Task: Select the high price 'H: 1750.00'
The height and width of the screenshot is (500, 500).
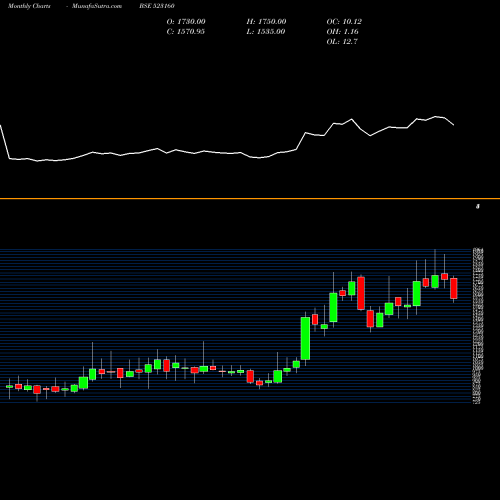Action: coord(266,22)
